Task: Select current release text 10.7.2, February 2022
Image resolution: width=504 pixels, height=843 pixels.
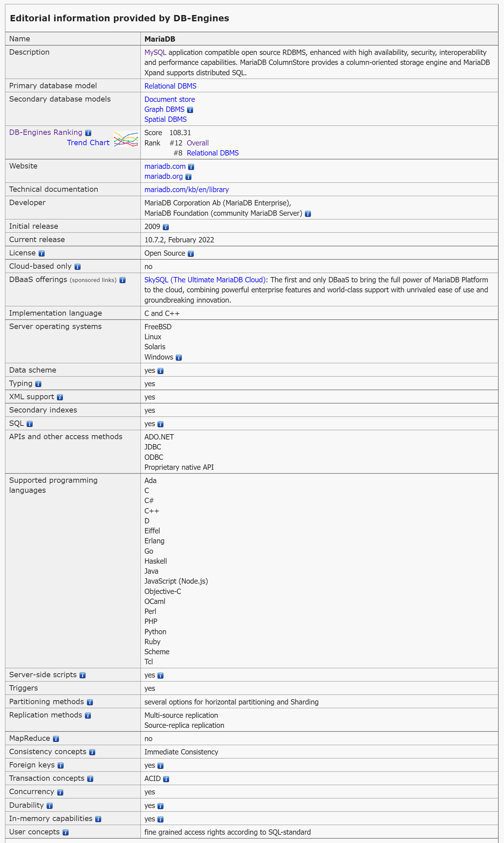Action: [179, 240]
